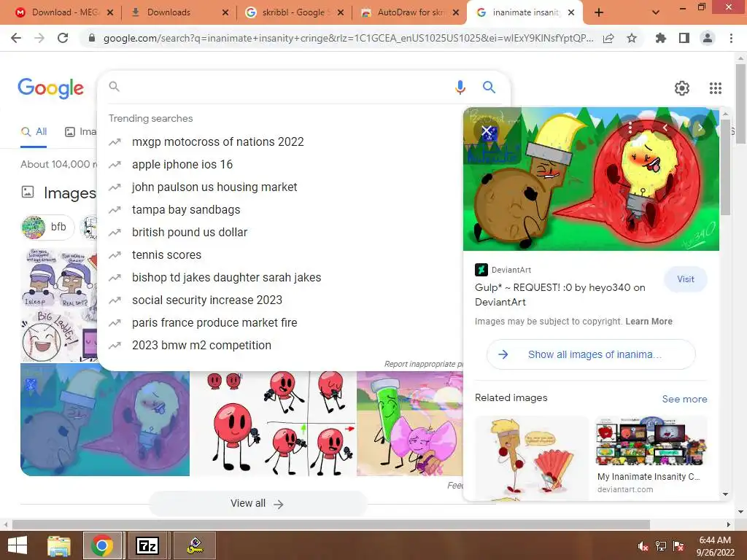Select the All search results tab
This screenshot has width=747, height=560.
(34, 132)
